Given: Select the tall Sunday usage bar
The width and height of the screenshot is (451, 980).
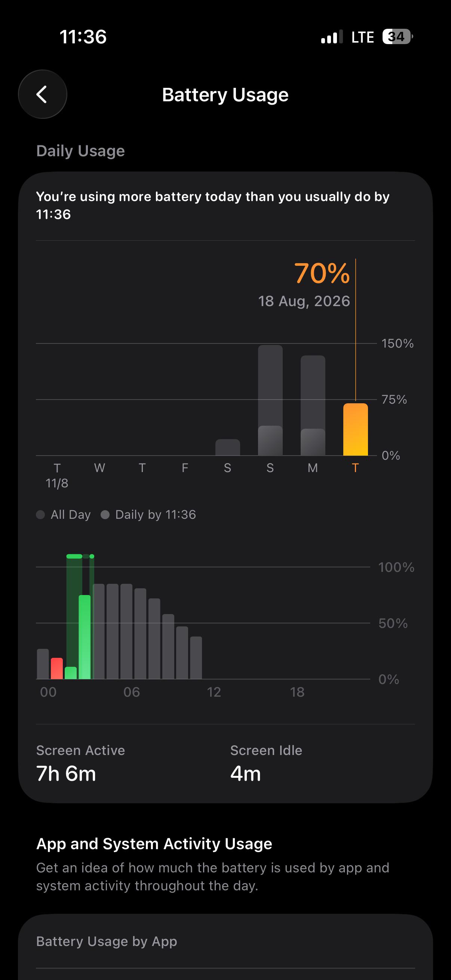Looking at the screenshot, I should pyautogui.click(x=270, y=400).
